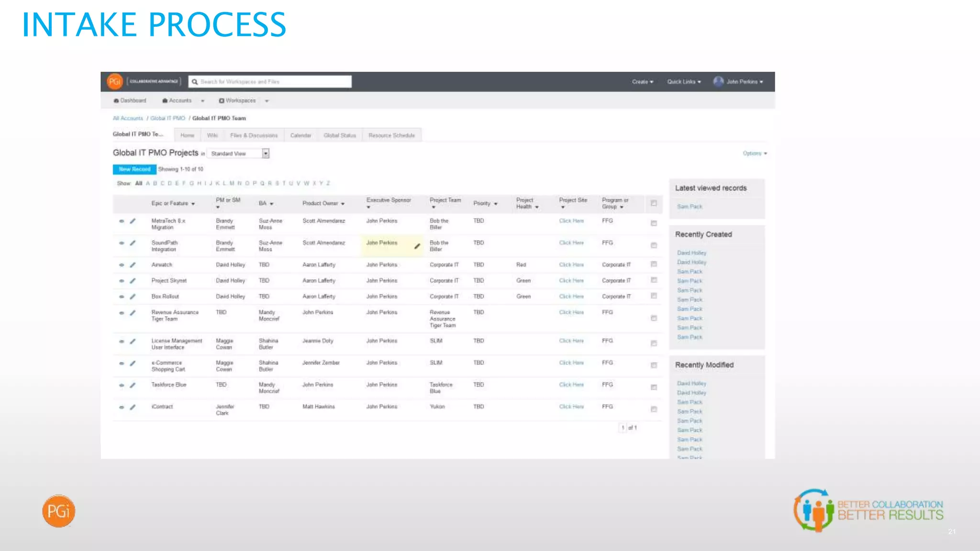The image size is (980, 551).
Task: Click inline edit pencil in highlighted John Perkins cell
Action: point(417,246)
